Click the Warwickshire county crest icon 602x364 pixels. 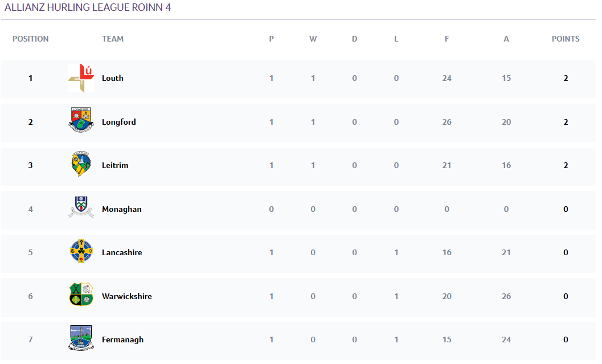pyautogui.click(x=81, y=295)
